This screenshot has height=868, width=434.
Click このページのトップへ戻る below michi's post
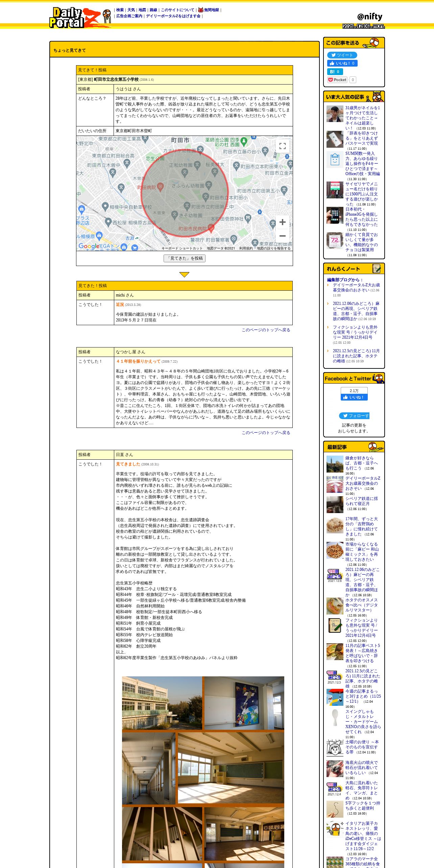[x=266, y=330]
